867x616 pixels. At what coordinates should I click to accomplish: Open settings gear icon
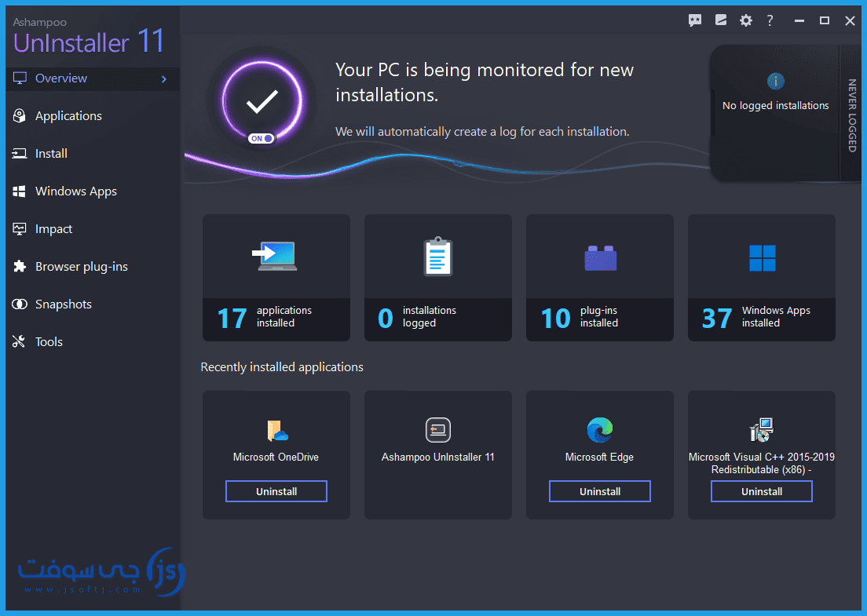(746, 20)
